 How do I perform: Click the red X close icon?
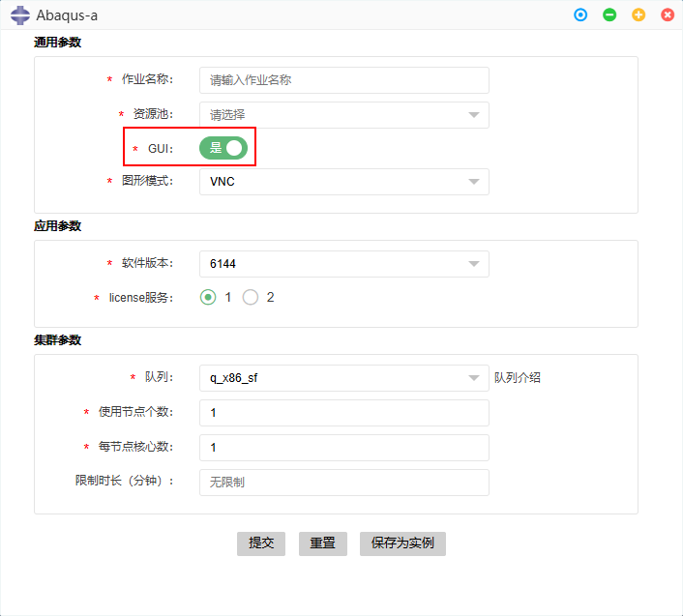pyautogui.click(x=668, y=15)
